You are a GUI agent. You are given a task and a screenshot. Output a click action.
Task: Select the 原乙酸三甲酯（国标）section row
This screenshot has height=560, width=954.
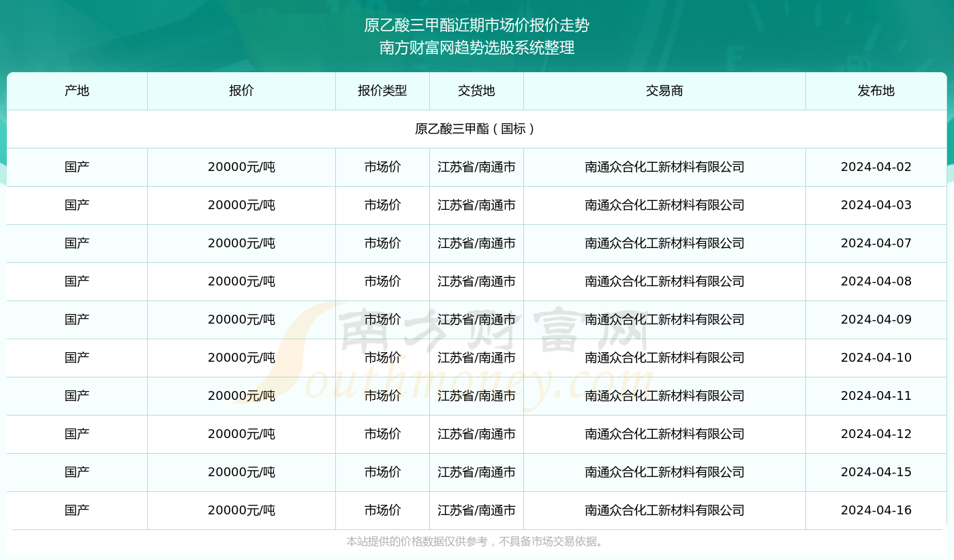click(x=477, y=129)
